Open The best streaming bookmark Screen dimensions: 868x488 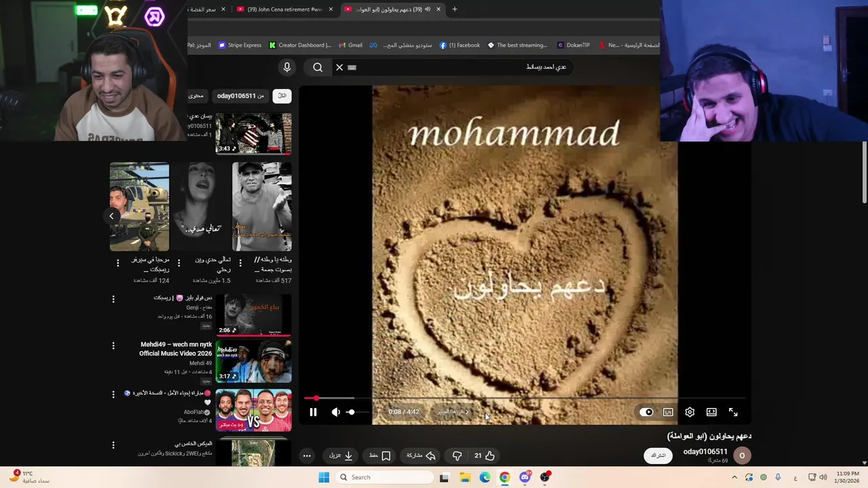517,45
